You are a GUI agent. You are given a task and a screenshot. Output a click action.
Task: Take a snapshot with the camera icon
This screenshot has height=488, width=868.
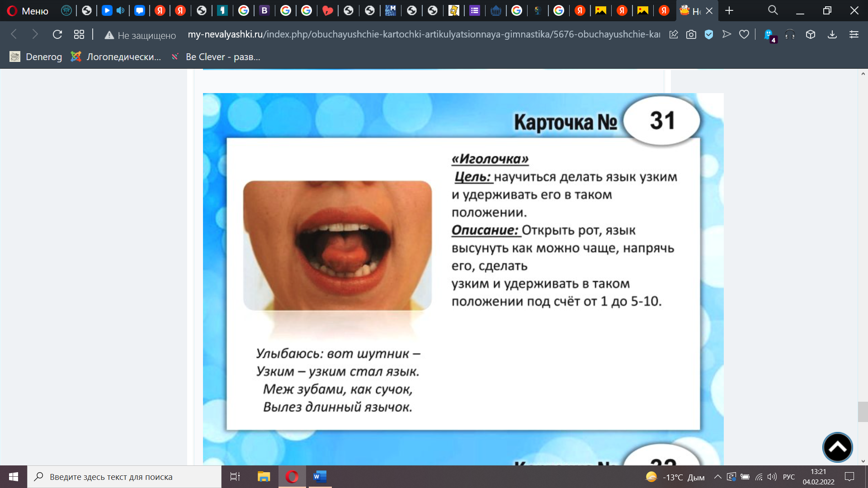tap(691, 34)
